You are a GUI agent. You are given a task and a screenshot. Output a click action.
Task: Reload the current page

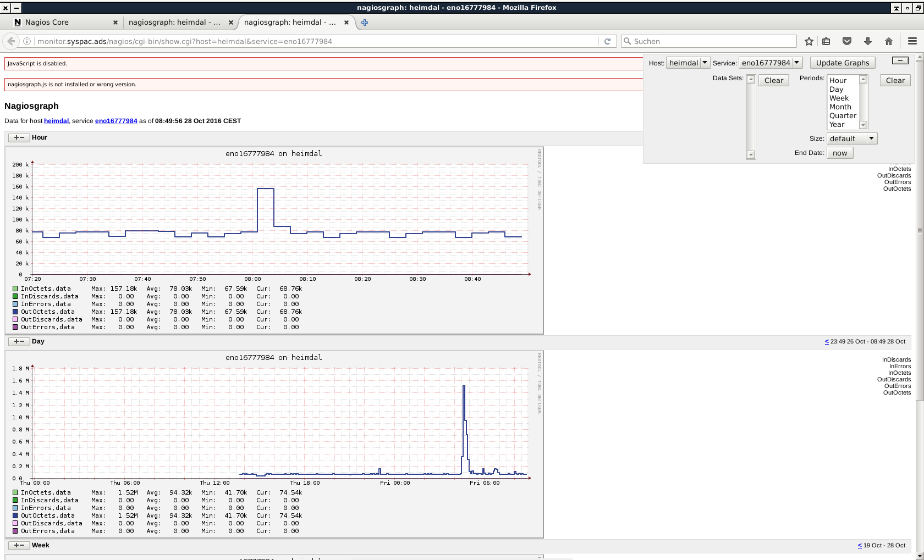pyautogui.click(x=607, y=41)
